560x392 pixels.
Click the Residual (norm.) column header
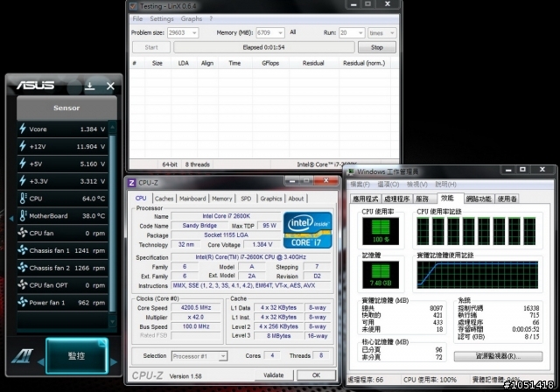click(364, 63)
